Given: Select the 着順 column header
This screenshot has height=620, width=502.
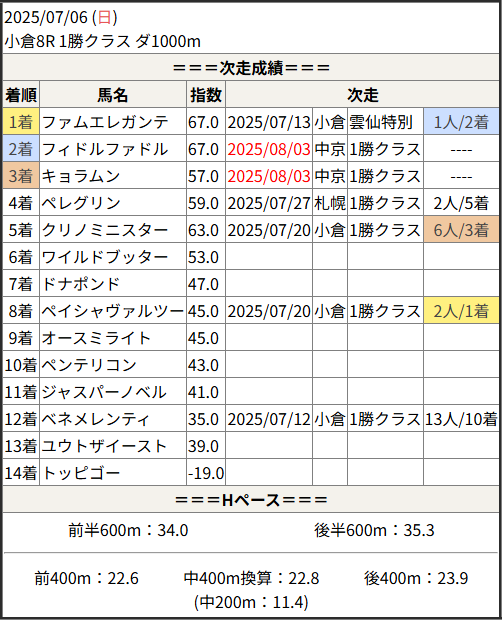Looking at the screenshot, I should [x=21, y=95].
